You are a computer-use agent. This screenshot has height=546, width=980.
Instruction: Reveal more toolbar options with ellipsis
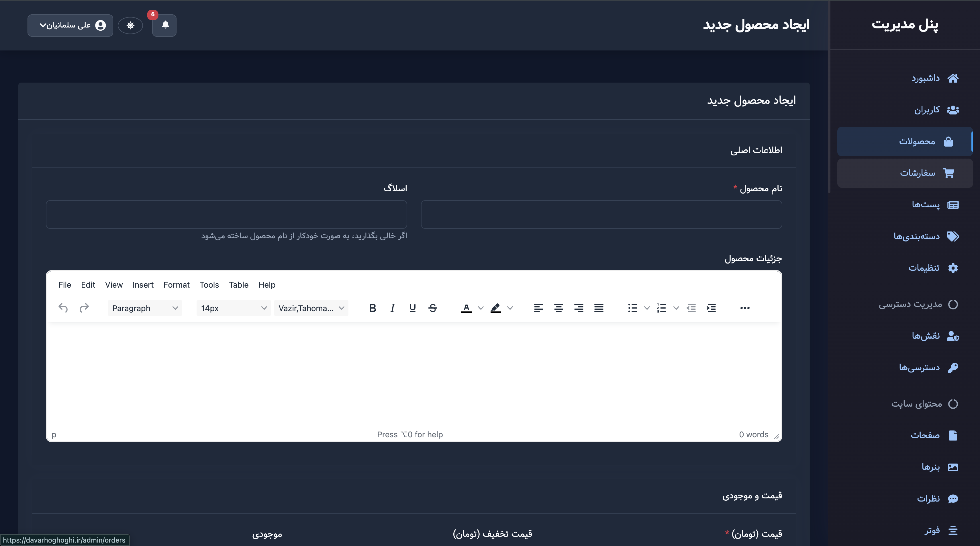pyautogui.click(x=744, y=308)
